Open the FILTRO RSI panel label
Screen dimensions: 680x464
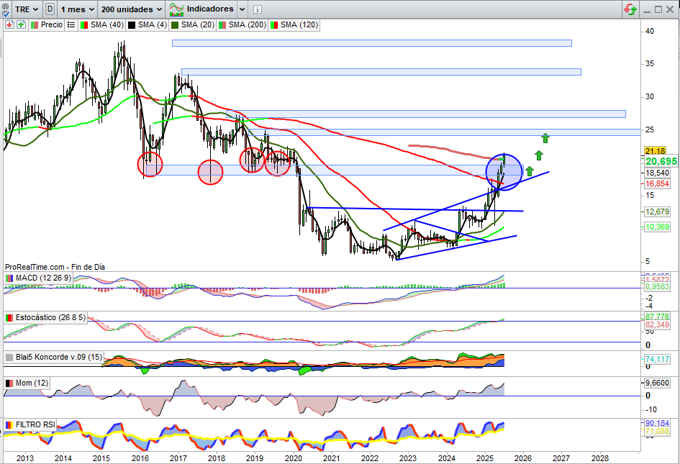(x=35, y=425)
